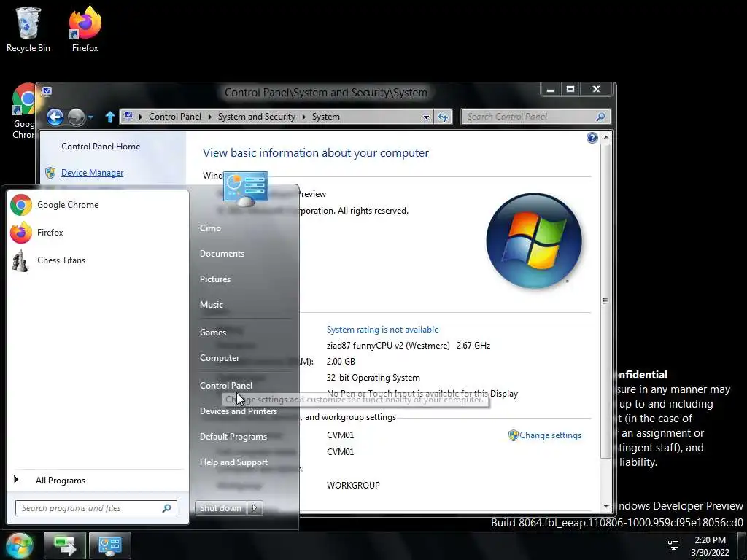747x560 pixels.
Task: Expand arrow after Control Panel breadcrumb
Action: point(209,117)
